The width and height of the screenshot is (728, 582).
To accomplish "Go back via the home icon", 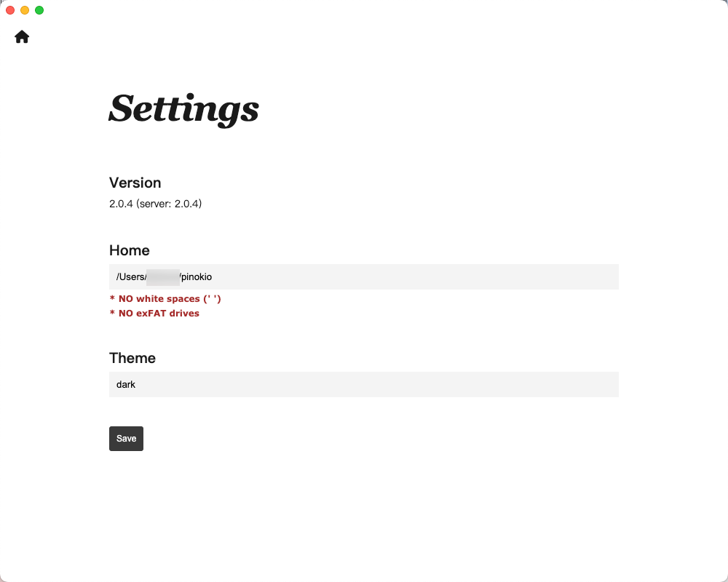I will tap(22, 36).
